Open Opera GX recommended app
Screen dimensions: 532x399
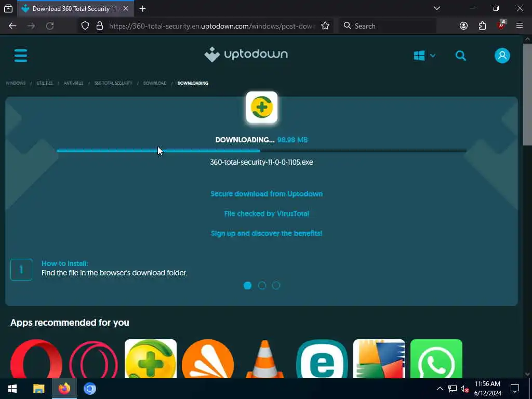point(94,358)
